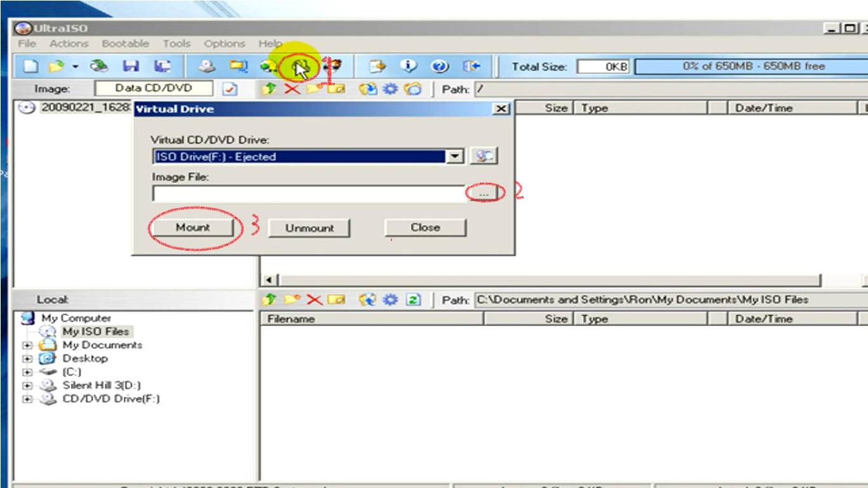The width and height of the screenshot is (868, 488).
Task: Select the highlighted Mount to Virtual Drive icon
Action: coord(299,66)
